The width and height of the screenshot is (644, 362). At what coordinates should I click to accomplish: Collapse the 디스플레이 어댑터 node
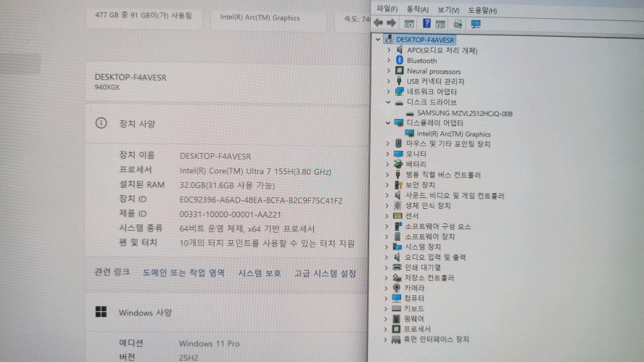[388, 123]
